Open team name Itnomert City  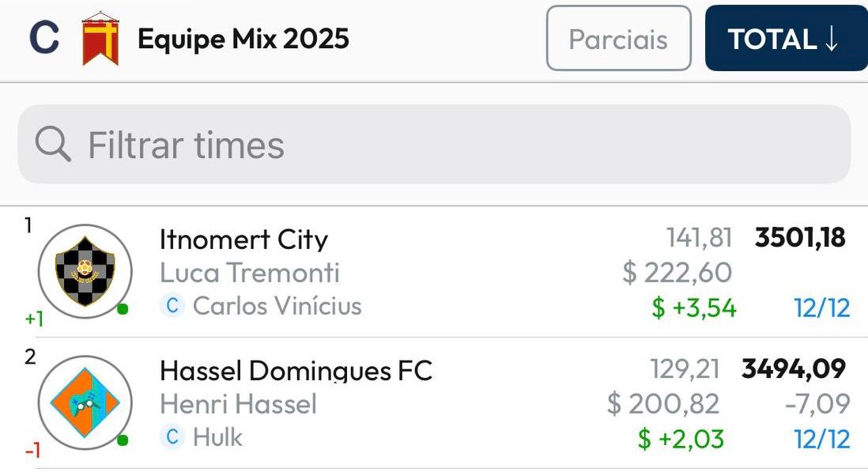243,240
